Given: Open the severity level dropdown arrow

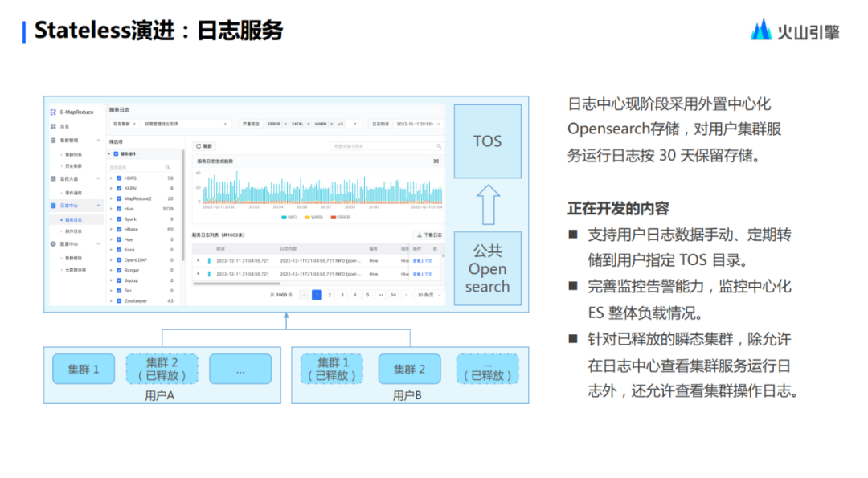Looking at the screenshot, I should [x=355, y=124].
